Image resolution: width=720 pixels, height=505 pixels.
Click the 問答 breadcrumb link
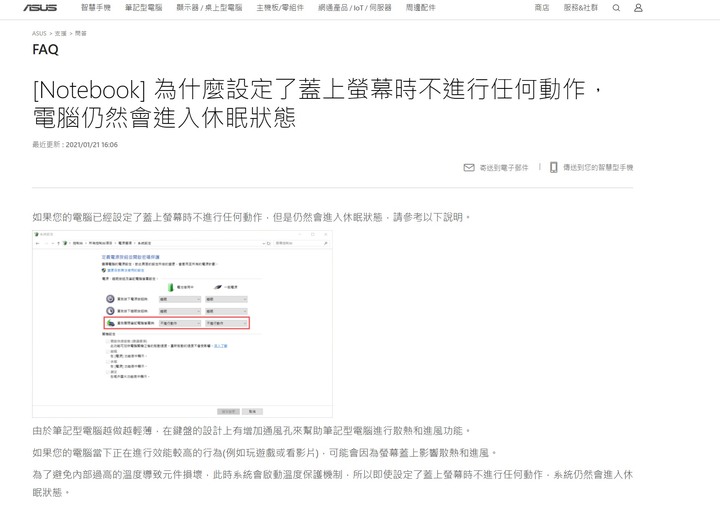pyautogui.click(x=80, y=34)
